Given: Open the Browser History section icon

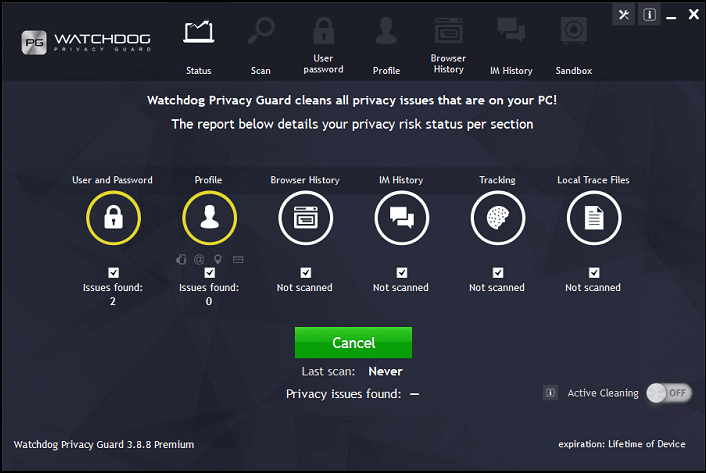Looking at the screenshot, I should coord(305,219).
